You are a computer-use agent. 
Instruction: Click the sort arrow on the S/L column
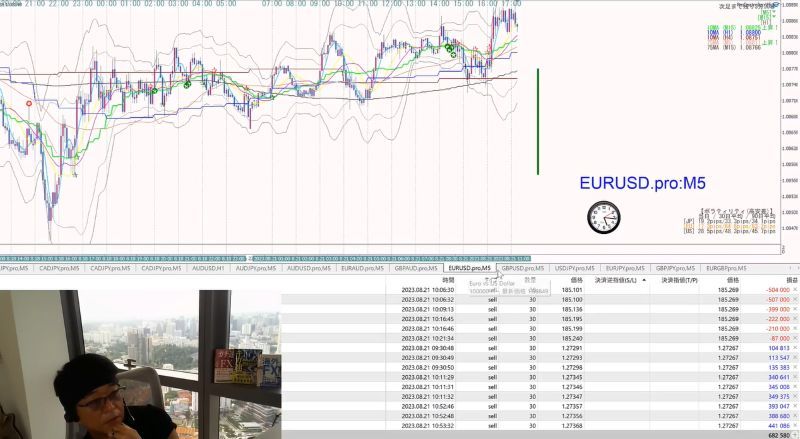[644, 280]
